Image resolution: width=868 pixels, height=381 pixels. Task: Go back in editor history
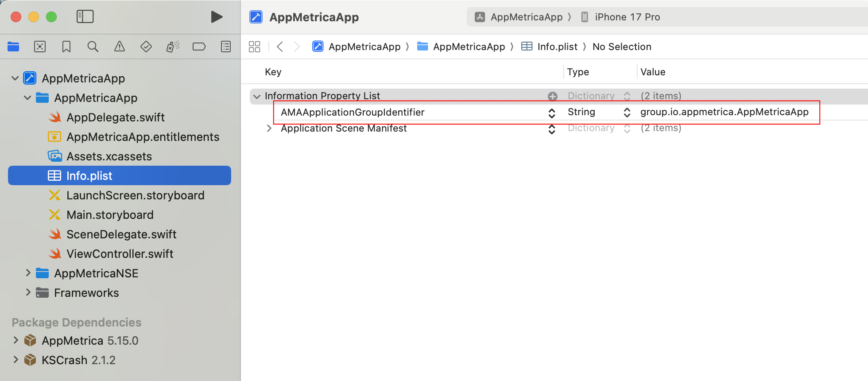pos(280,47)
